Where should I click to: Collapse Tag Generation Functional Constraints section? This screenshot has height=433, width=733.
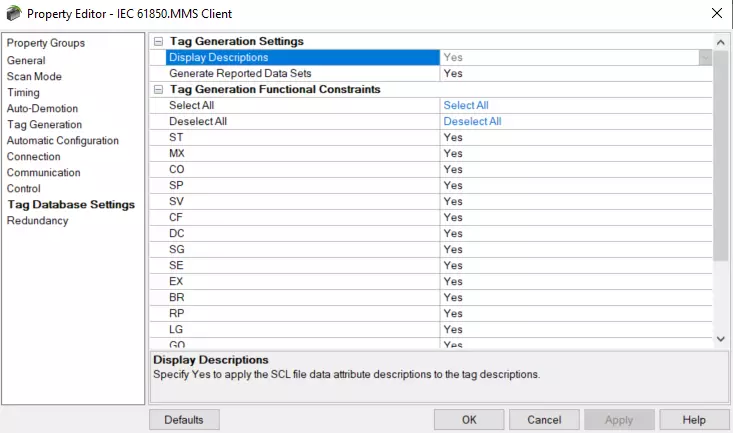(x=158, y=89)
